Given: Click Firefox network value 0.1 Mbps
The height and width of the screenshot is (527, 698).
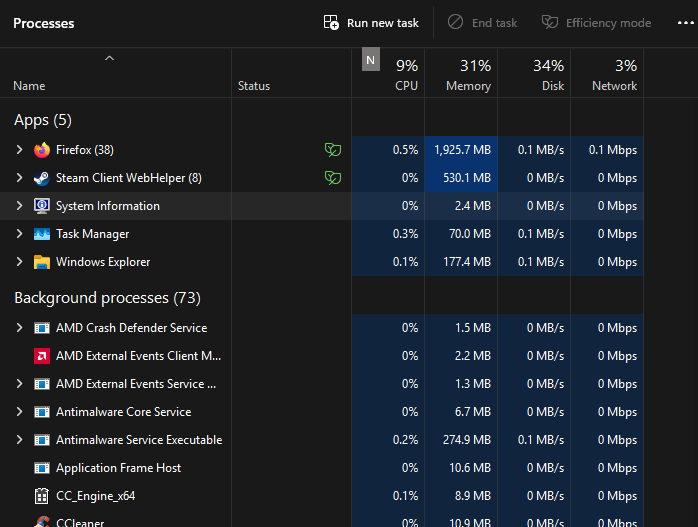Looking at the screenshot, I should point(613,150).
